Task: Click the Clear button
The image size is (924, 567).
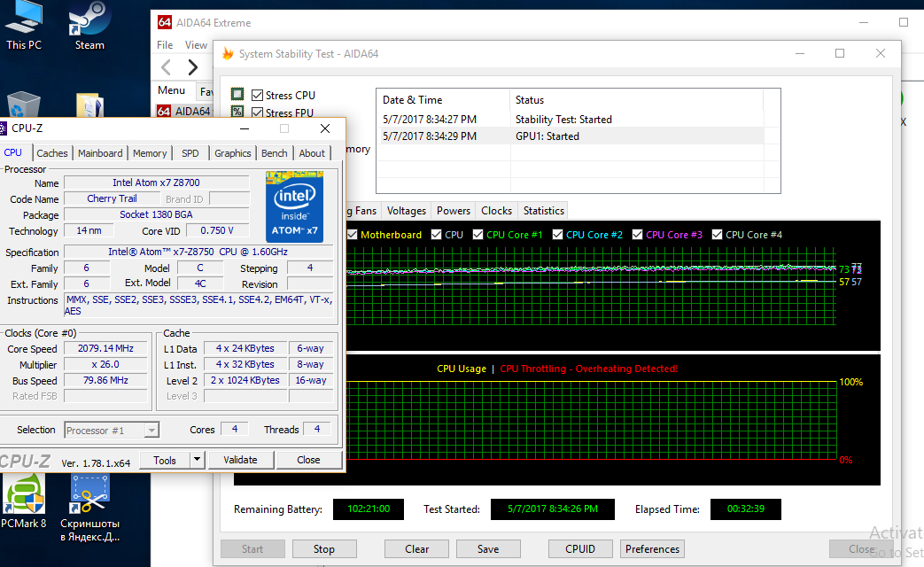Action: tap(416, 548)
